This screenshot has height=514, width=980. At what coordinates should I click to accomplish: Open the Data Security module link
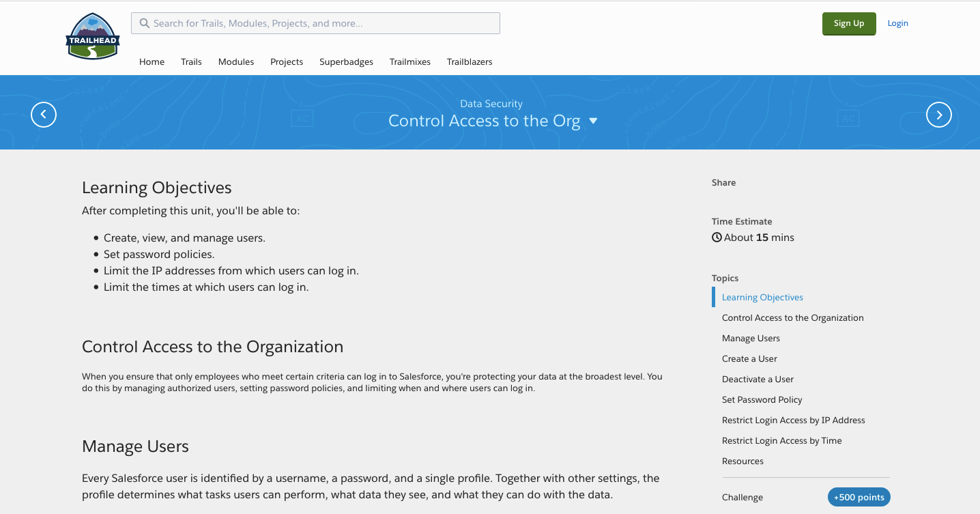(491, 104)
